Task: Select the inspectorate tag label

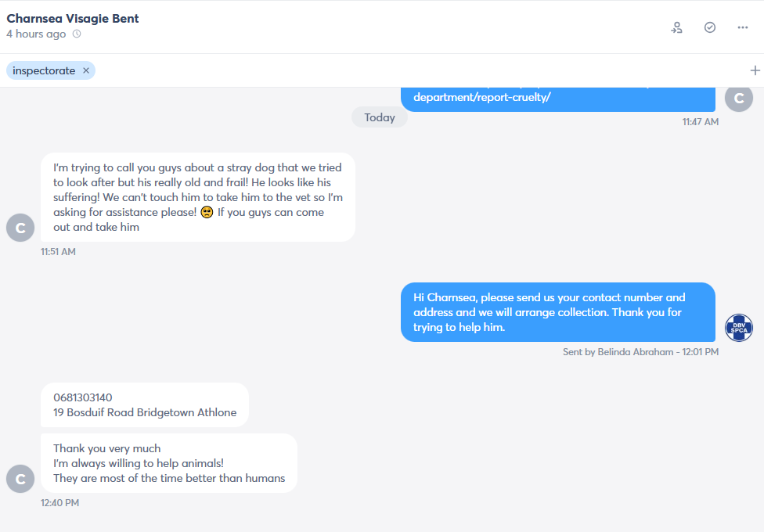Action: pos(44,70)
